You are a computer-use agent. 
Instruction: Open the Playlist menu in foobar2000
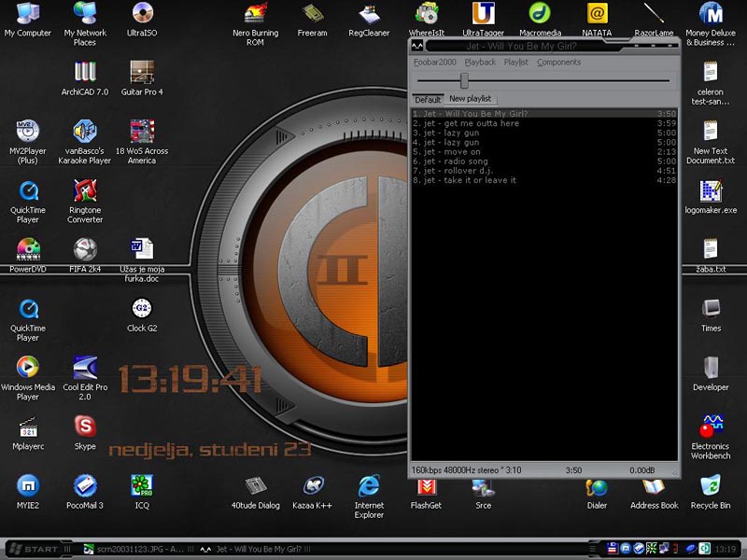coord(515,63)
